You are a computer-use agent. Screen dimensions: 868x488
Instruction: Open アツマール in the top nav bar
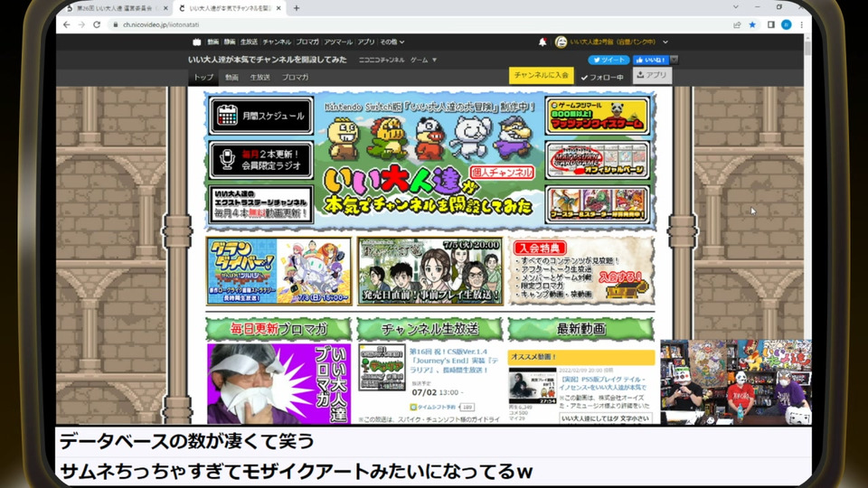coord(337,42)
